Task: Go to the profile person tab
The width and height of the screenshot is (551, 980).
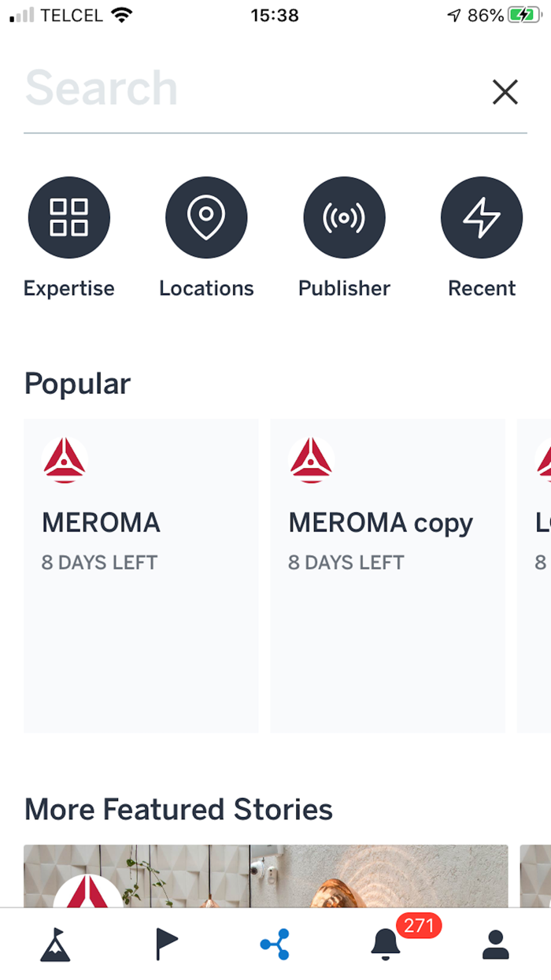Action: (495, 944)
